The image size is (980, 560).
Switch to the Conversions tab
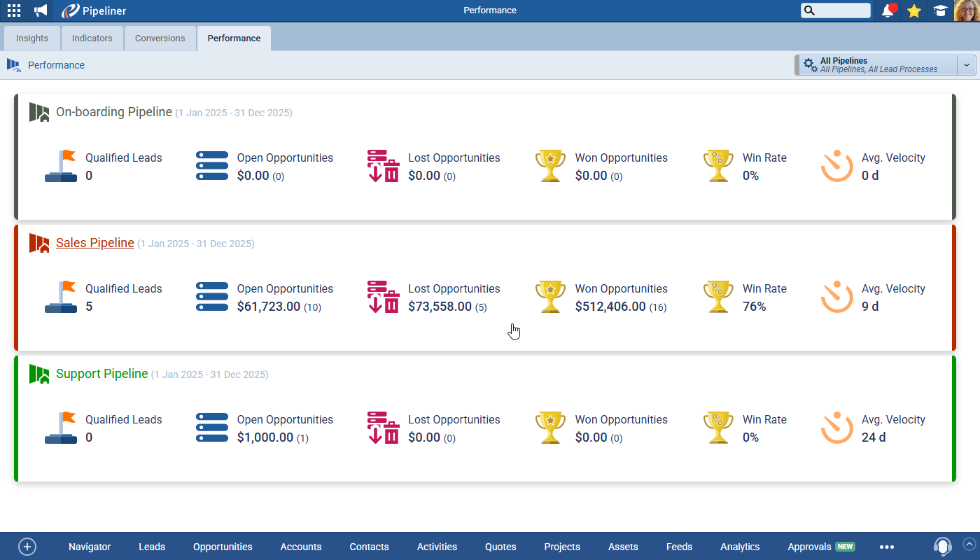pos(160,38)
